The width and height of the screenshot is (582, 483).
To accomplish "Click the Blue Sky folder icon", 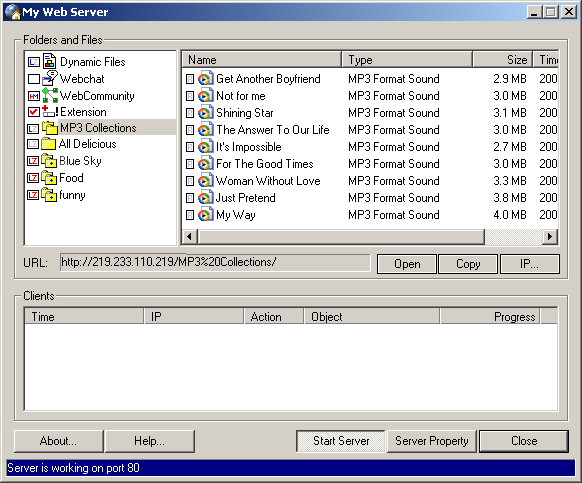I will 49,161.
